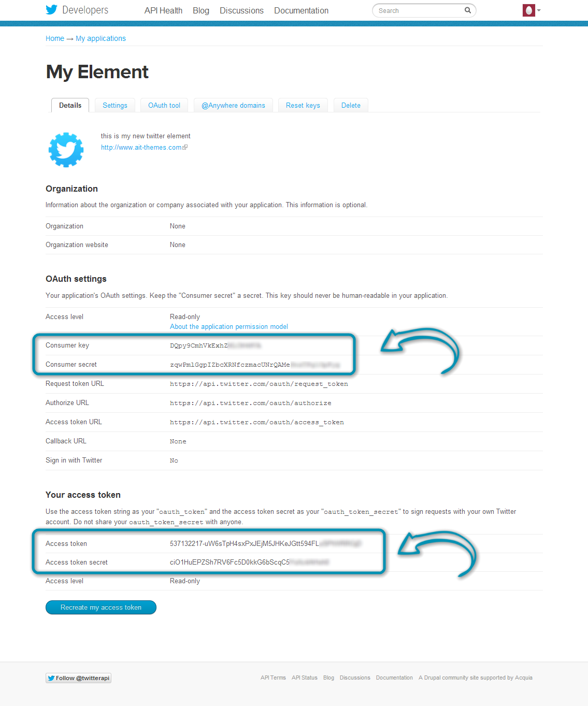This screenshot has width=588, height=706.
Task: Open Discussions in the top navigation
Action: pos(241,10)
